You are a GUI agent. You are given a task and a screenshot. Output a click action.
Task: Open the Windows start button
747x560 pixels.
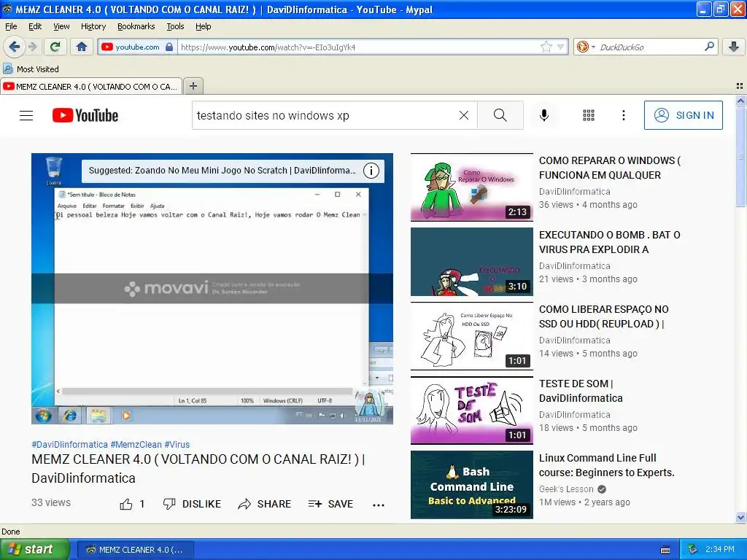click(x=34, y=549)
